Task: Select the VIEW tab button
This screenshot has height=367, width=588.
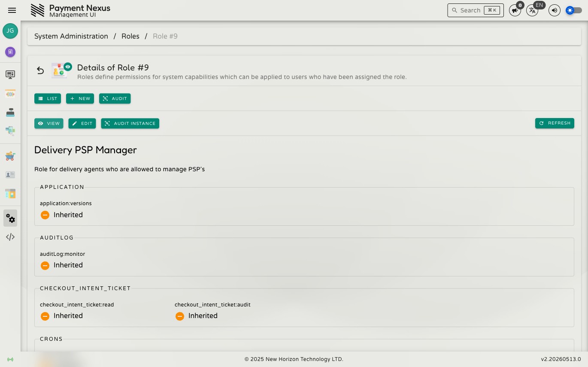Action: point(49,123)
